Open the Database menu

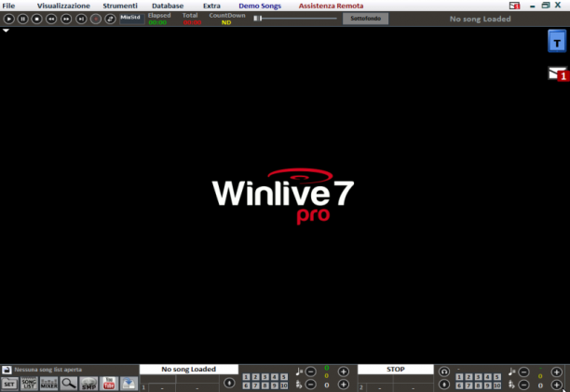click(x=168, y=6)
